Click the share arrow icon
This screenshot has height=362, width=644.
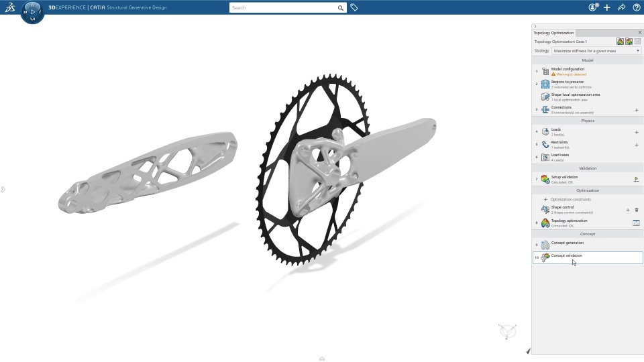(x=621, y=7)
